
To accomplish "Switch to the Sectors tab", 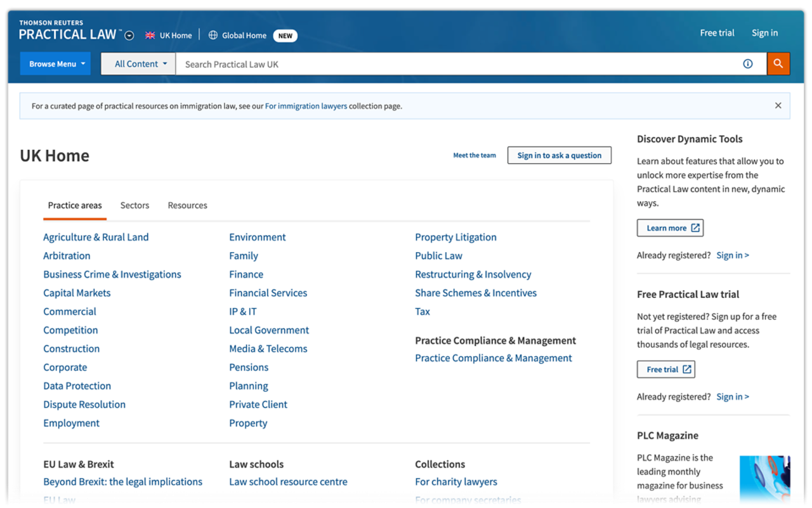I will (x=134, y=205).
